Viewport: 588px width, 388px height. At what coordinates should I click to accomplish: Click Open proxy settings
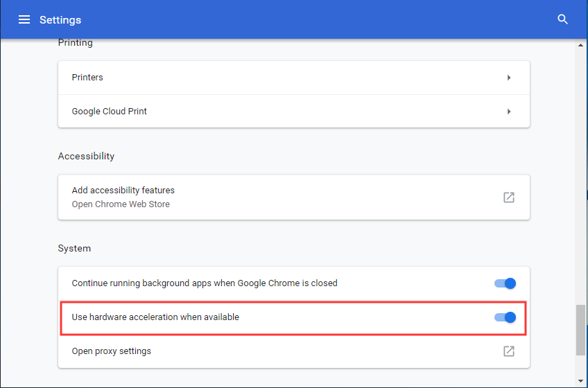(112, 351)
